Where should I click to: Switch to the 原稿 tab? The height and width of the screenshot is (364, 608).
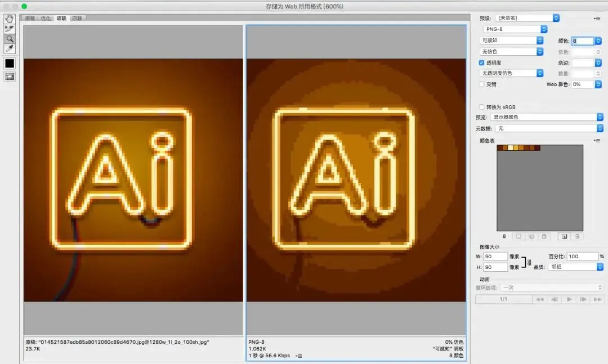30,18
